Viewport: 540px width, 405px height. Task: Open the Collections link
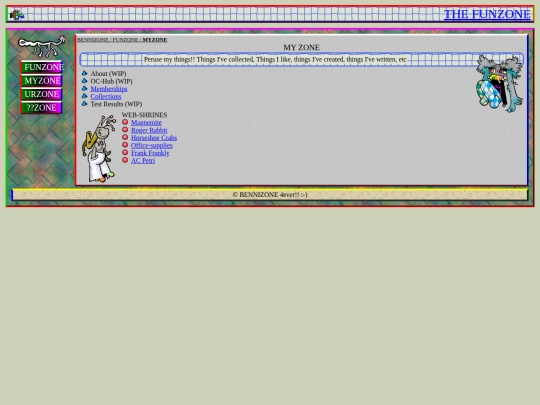[106, 96]
